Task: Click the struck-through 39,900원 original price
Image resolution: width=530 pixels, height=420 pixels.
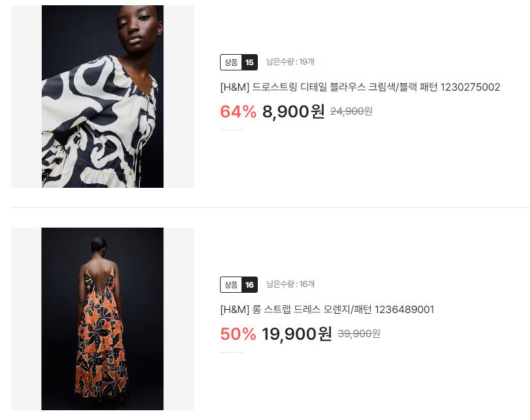Action: [x=359, y=333]
